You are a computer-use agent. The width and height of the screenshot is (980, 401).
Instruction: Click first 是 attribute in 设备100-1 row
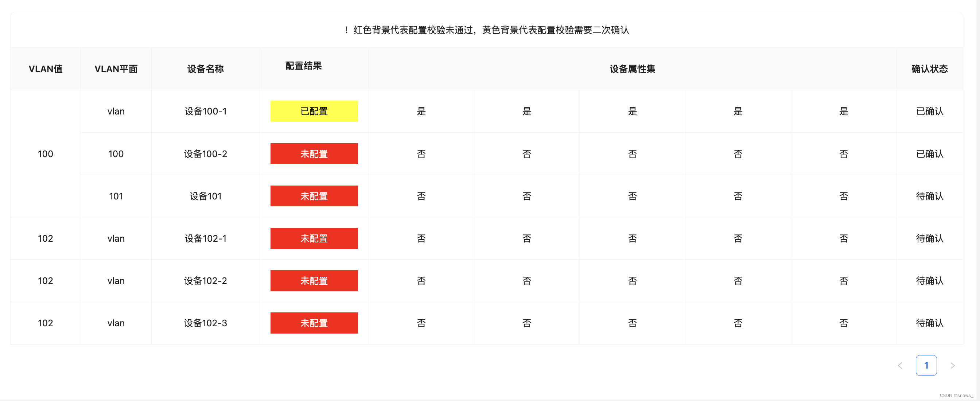pyautogui.click(x=421, y=111)
